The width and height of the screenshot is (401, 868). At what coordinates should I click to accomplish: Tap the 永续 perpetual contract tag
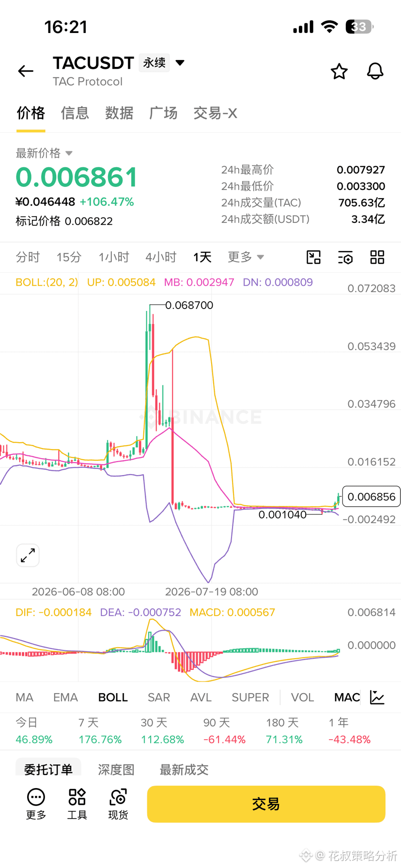pyautogui.click(x=154, y=62)
